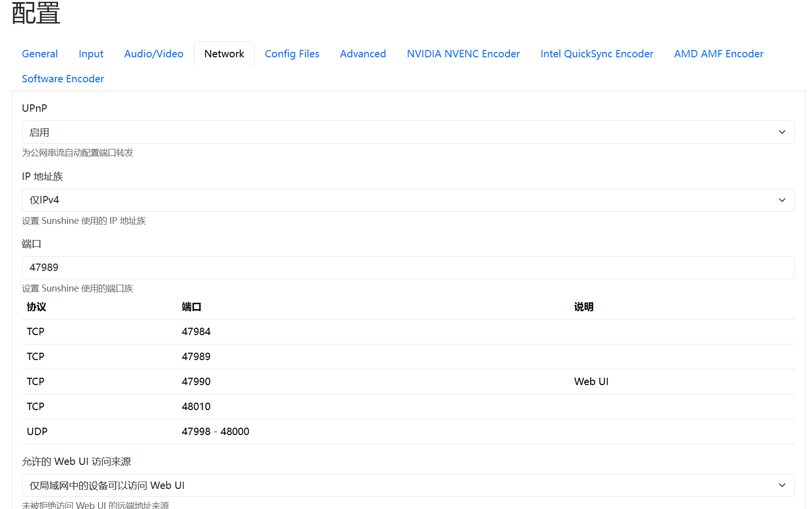Click the 端口 column header
This screenshot has width=812, height=509.
(x=191, y=307)
